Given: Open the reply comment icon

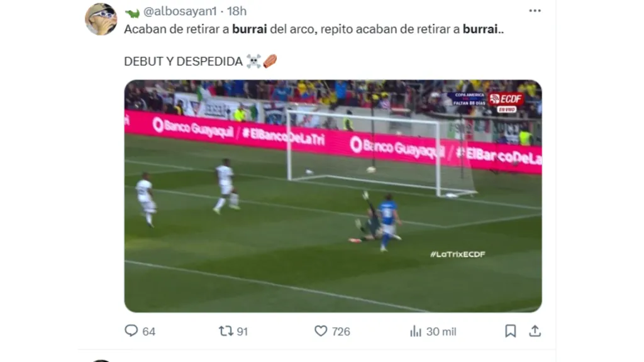Looking at the screenshot, I should [x=131, y=331].
